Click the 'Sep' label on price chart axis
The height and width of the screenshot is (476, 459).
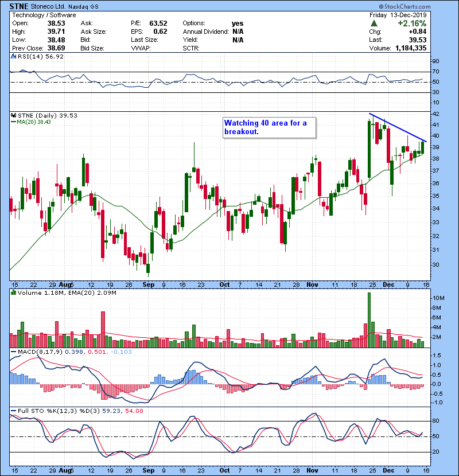(x=149, y=285)
